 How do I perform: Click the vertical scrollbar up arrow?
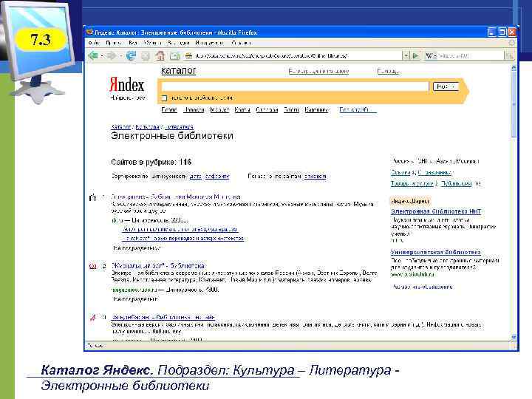point(514,68)
